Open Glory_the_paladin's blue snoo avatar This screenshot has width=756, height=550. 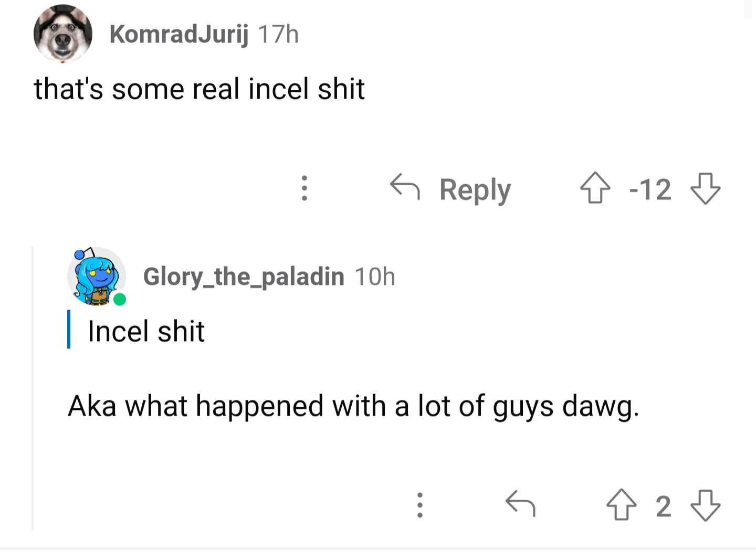click(97, 276)
